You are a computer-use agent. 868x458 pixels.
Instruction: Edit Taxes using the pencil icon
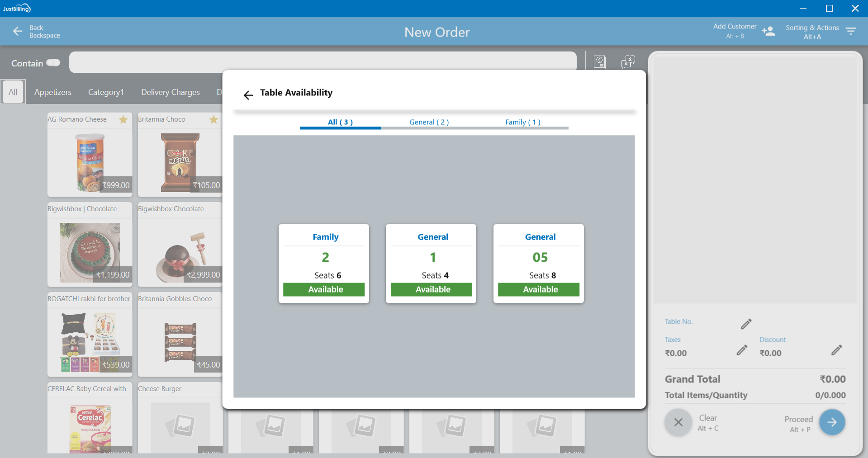741,350
